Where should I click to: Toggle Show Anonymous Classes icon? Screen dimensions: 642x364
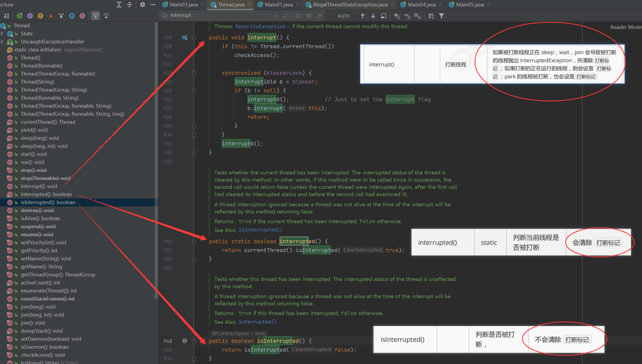[61, 16]
